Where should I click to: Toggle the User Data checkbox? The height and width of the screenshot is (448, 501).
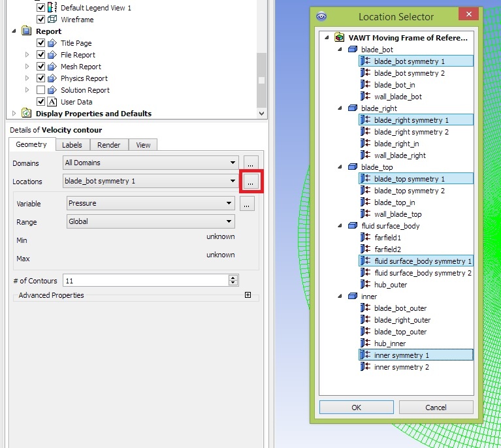click(40, 102)
